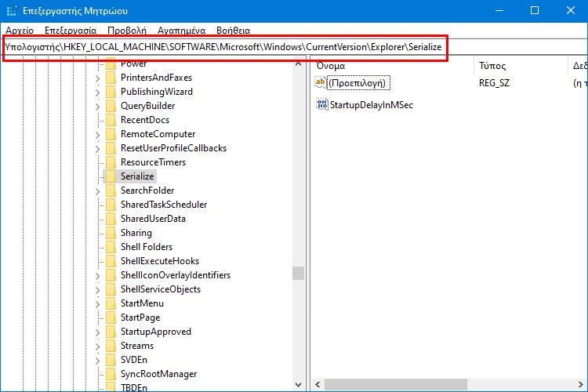
Task: Expand the ShellServiceObjects key
Action: point(97,290)
